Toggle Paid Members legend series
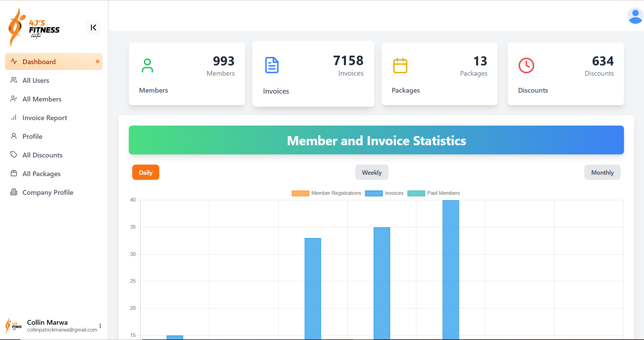This screenshot has width=644, height=340. click(434, 193)
